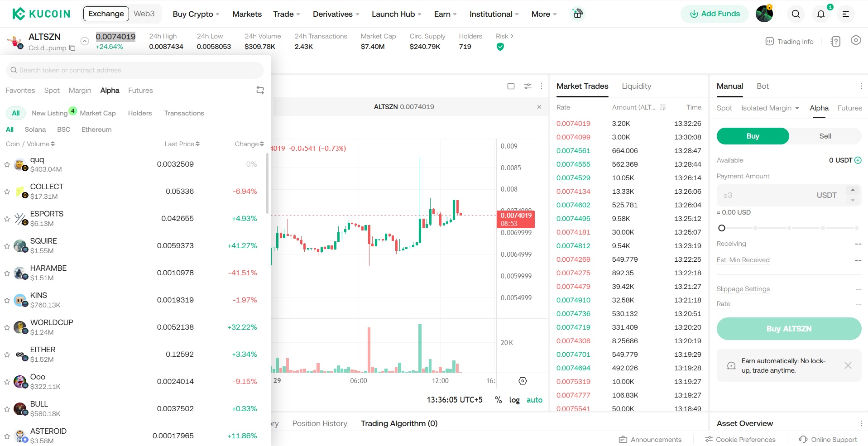Open layout settings hexagon icon

click(855, 40)
